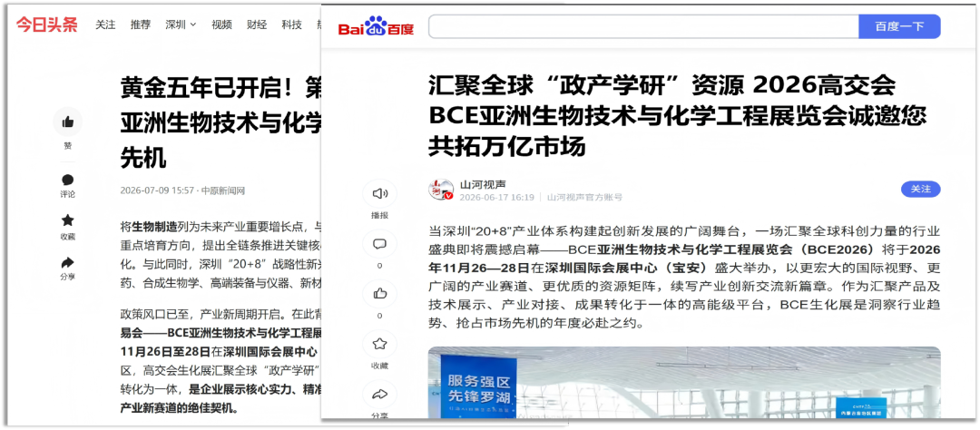Open Baidu article comment bubble icon
980x430 pixels.
[379, 244]
